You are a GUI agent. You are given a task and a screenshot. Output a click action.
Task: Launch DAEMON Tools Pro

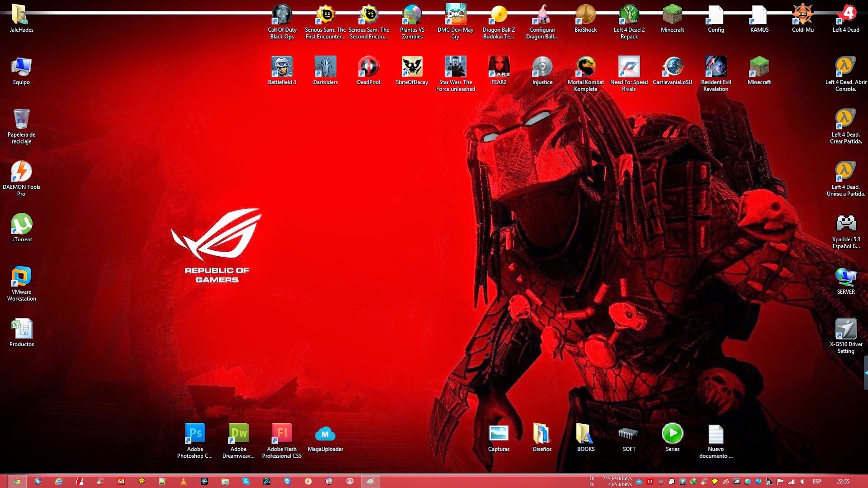(21, 178)
